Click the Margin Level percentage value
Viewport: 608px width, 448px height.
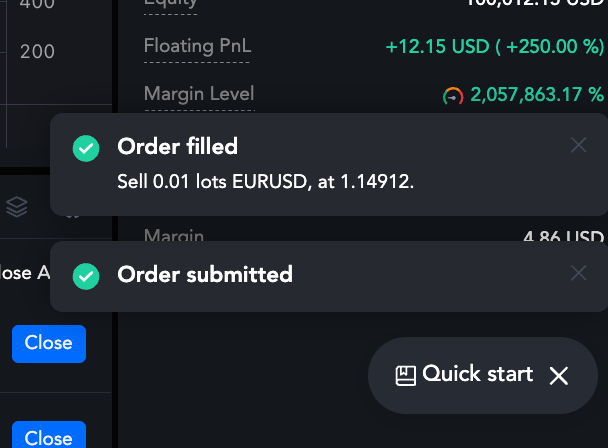[537, 95]
